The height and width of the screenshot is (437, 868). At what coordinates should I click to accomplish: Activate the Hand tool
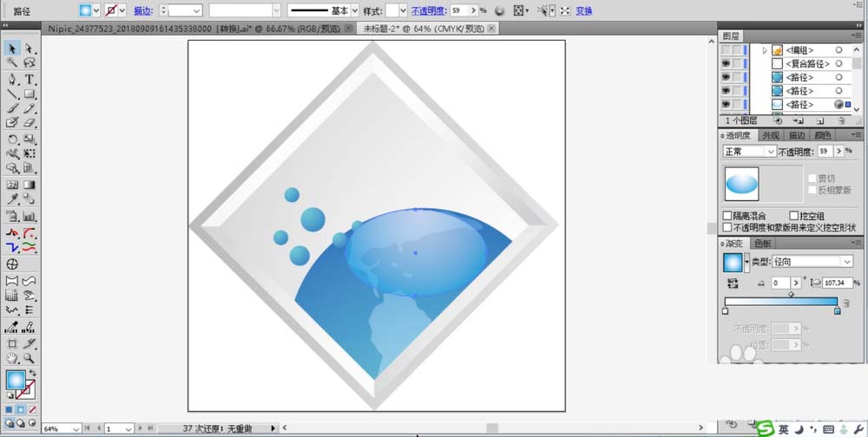[12, 358]
